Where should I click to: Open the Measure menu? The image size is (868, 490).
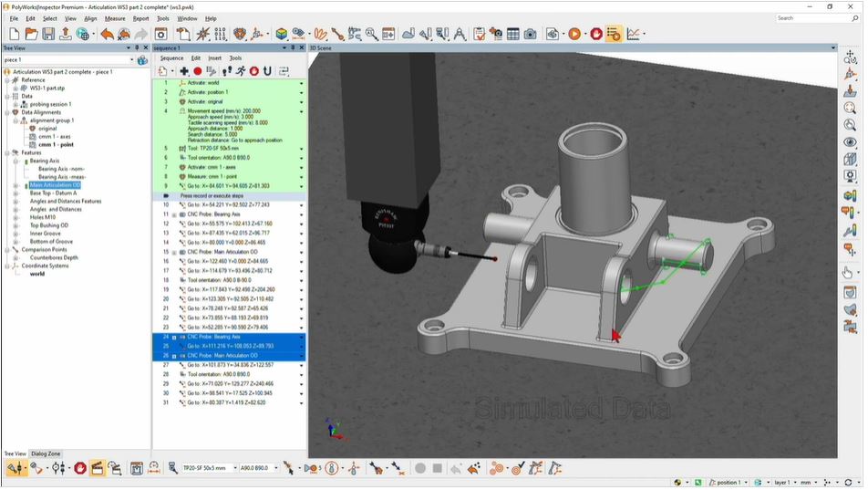[x=115, y=18]
